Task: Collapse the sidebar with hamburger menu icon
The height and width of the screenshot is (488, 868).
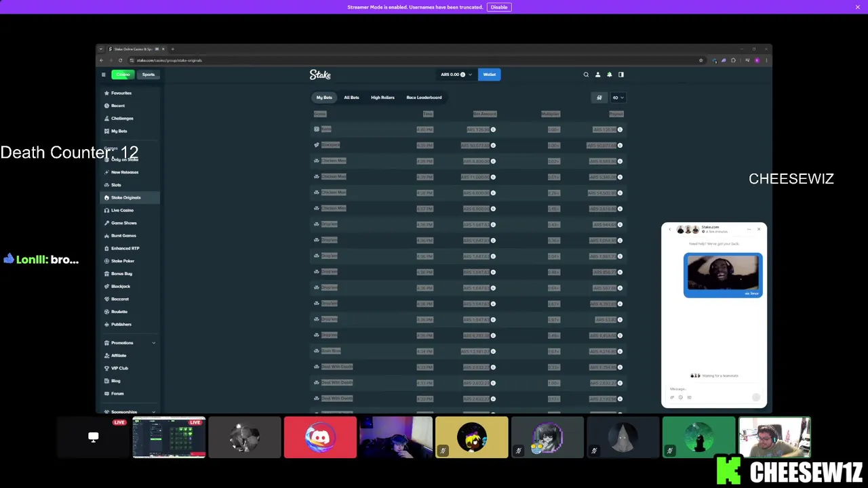Action: coord(103,75)
